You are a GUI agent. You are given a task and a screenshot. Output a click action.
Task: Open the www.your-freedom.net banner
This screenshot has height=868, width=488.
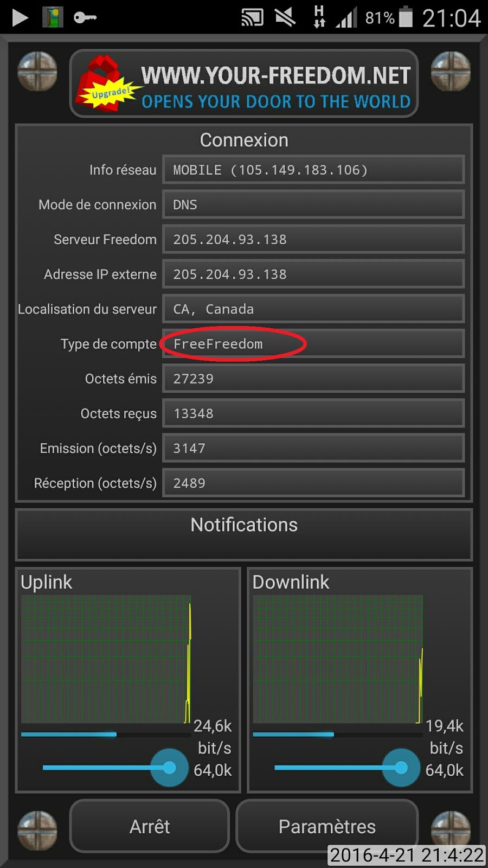tap(244, 83)
